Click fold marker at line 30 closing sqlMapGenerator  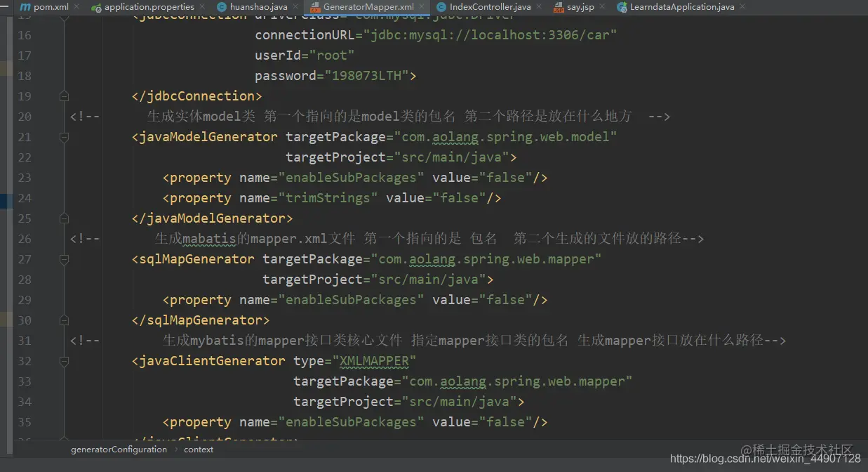click(65, 320)
